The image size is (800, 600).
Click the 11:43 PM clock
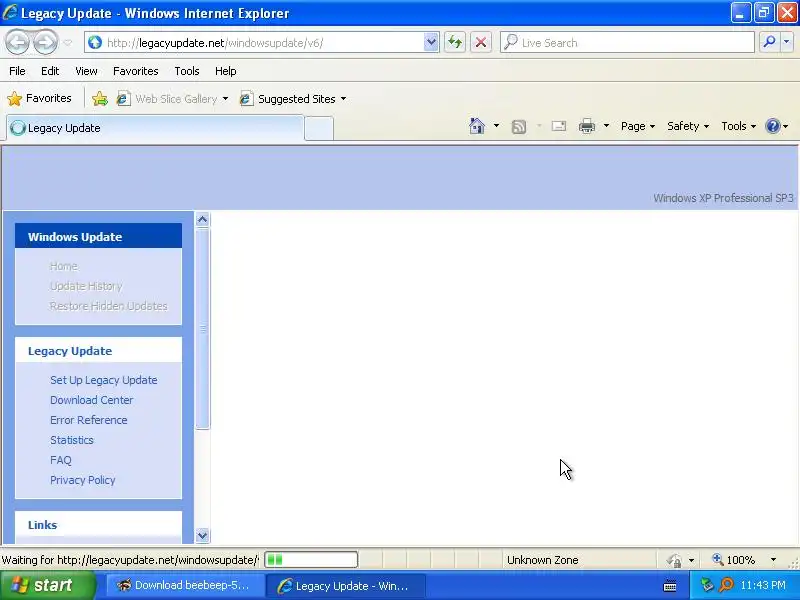[763, 585]
